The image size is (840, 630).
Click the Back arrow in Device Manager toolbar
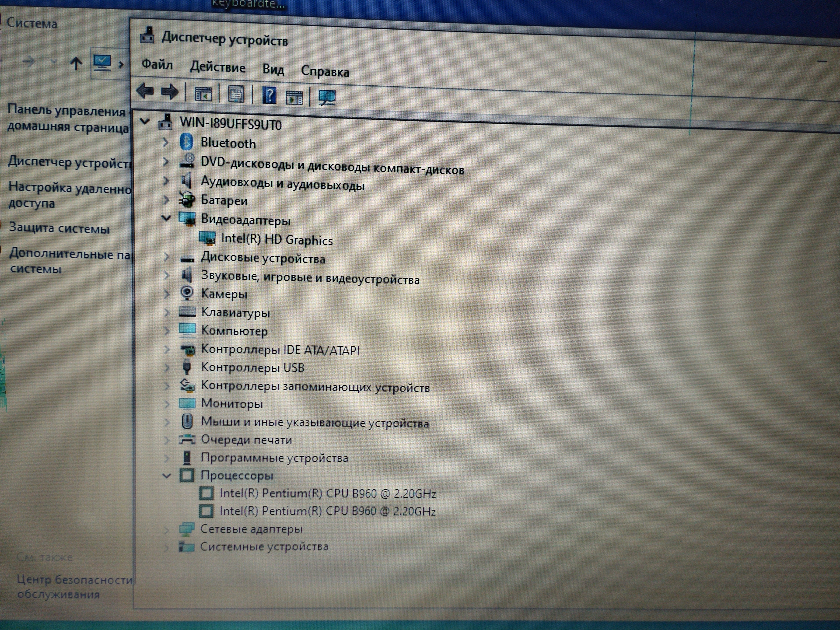tap(145, 91)
